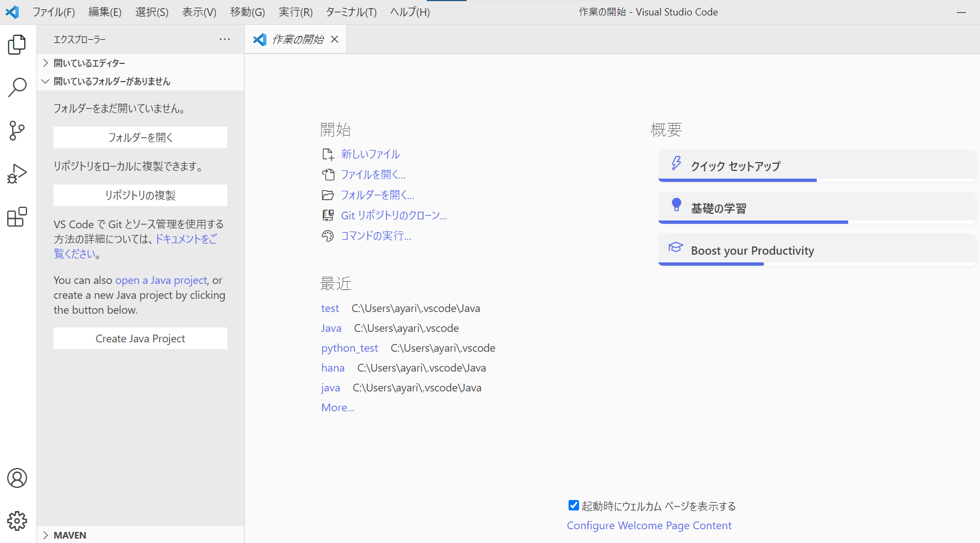Open the 選択(S) menu
This screenshot has width=980, height=543.
[x=152, y=12]
